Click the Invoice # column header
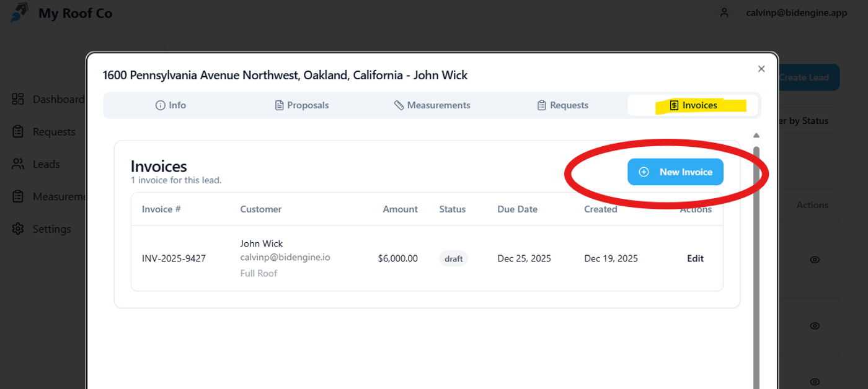 161,209
